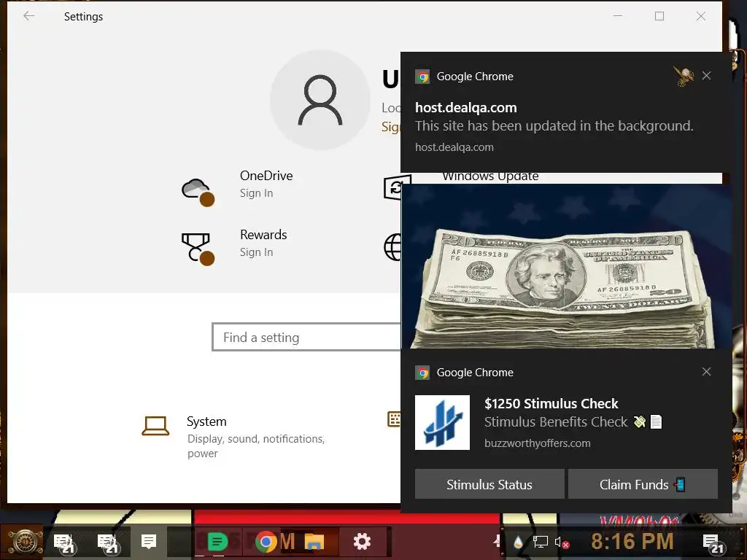The width and height of the screenshot is (747, 560).
Task: Click the Claim Funds button
Action: (x=643, y=484)
